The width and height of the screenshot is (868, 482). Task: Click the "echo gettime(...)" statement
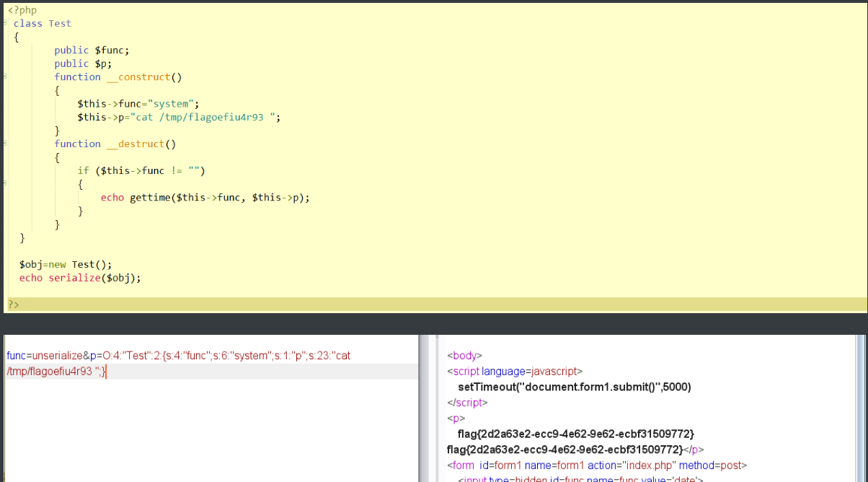[x=205, y=198]
